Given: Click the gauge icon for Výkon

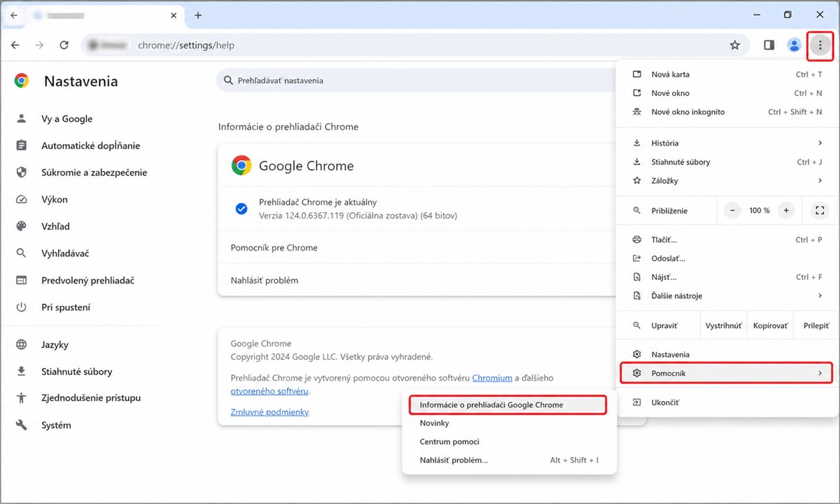Looking at the screenshot, I should tap(22, 199).
